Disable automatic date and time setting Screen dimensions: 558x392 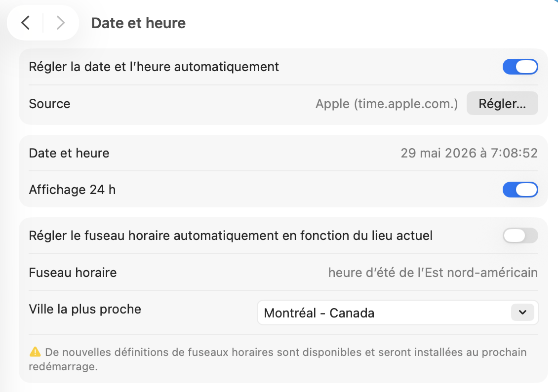(x=520, y=67)
